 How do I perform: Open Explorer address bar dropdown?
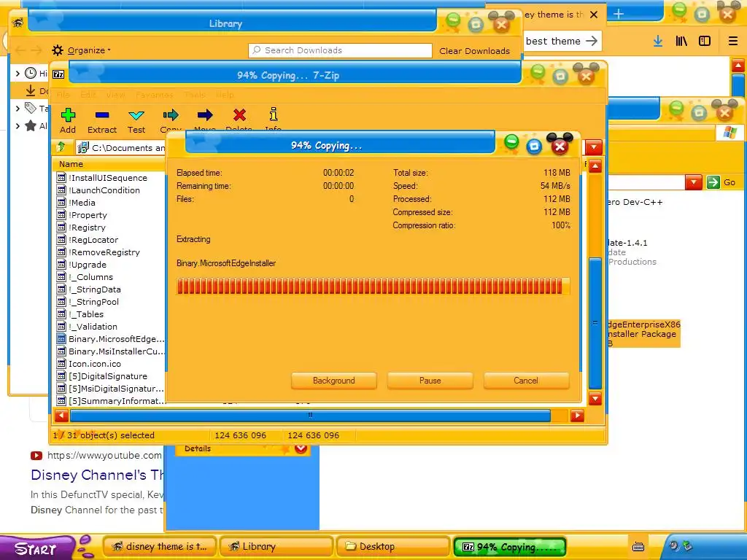click(693, 182)
